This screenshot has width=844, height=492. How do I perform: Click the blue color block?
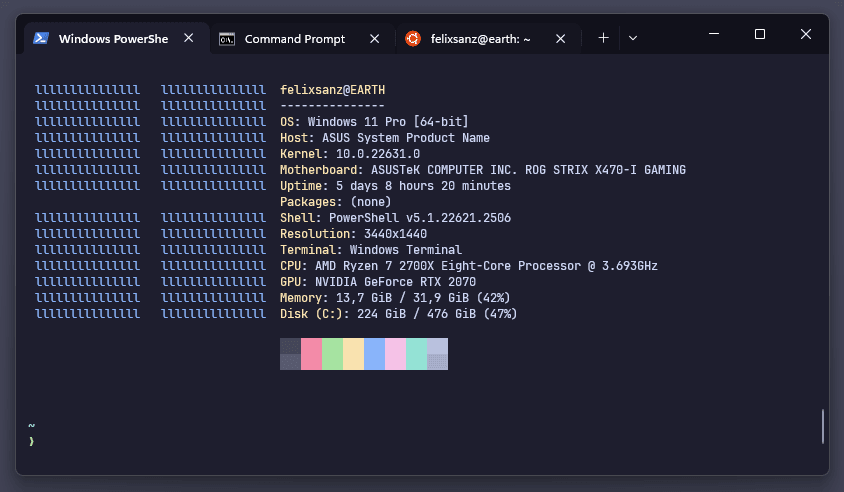[374, 354]
